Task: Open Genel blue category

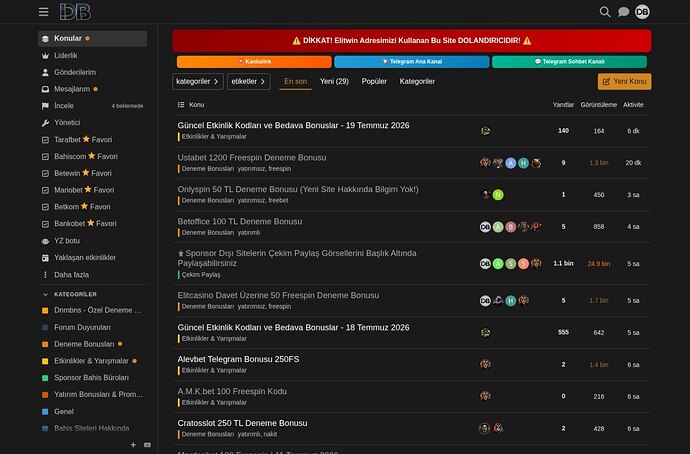Action: click(92, 412)
